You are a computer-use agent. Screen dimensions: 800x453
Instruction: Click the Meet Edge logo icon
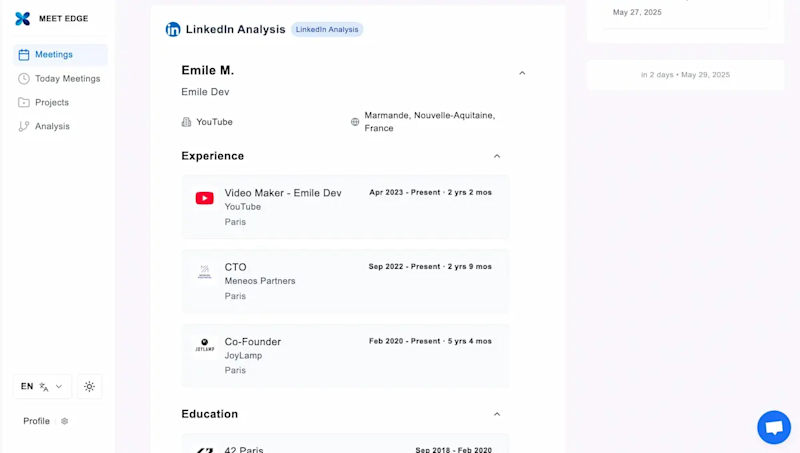coord(22,19)
